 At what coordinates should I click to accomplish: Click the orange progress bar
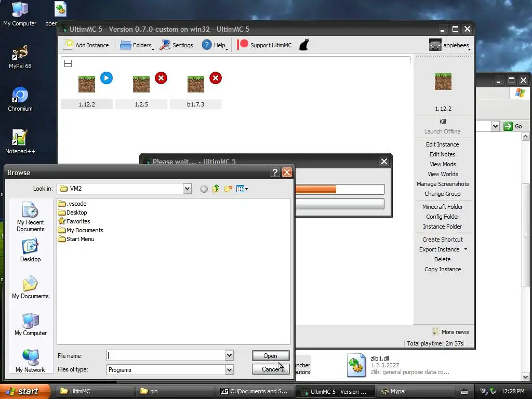(316, 189)
